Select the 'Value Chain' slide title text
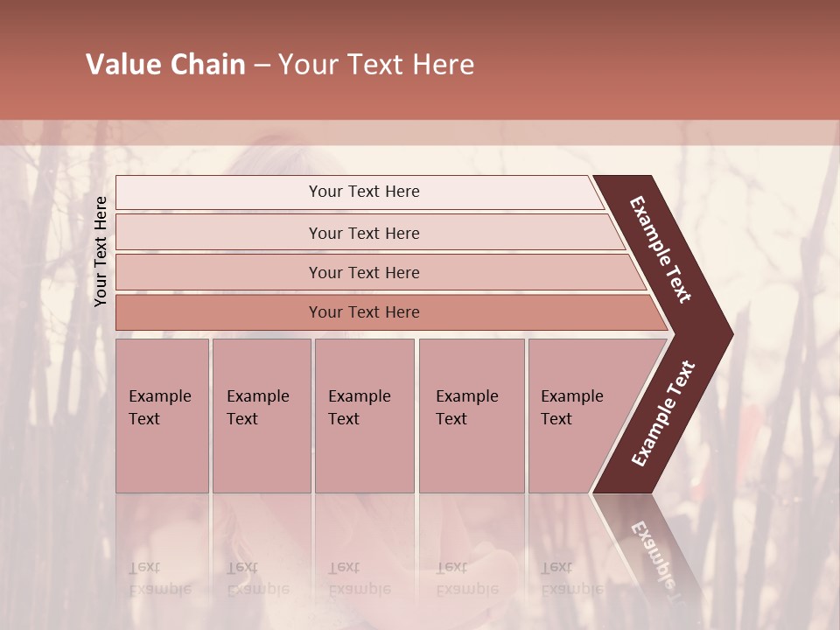840x630 pixels. pyautogui.click(x=165, y=64)
